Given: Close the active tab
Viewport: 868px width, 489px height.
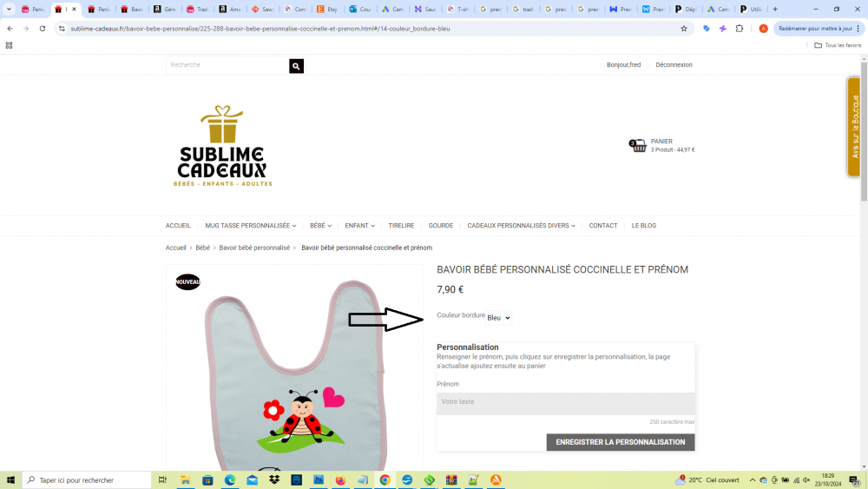Looking at the screenshot, I should [74, 9].
